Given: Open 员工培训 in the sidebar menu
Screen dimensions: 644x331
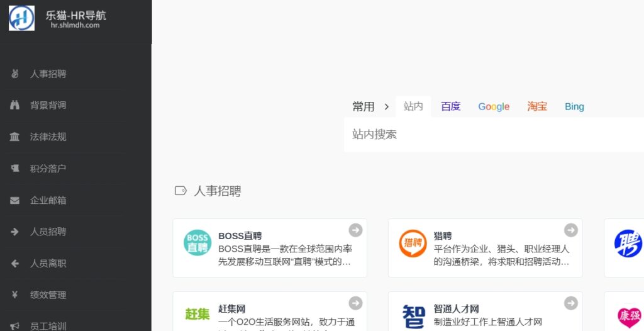Looking at the screenshot, I should point(48,326).
